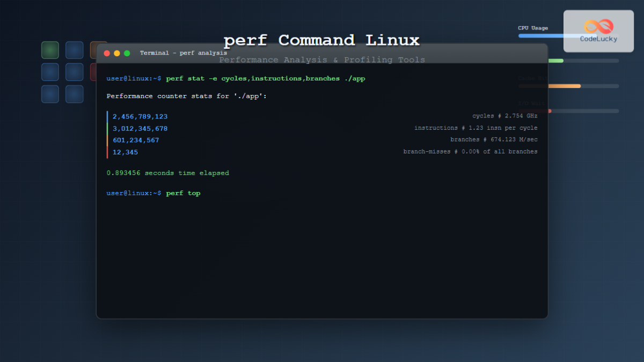
Task: Toggle the yellow terminal traffic light
Action: 116,53
